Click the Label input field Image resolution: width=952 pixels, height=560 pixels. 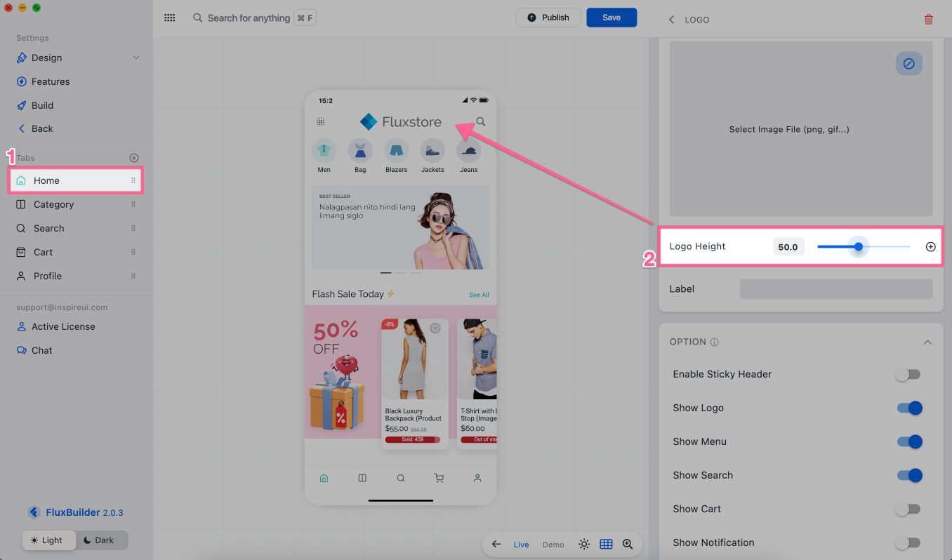point(835,289)
